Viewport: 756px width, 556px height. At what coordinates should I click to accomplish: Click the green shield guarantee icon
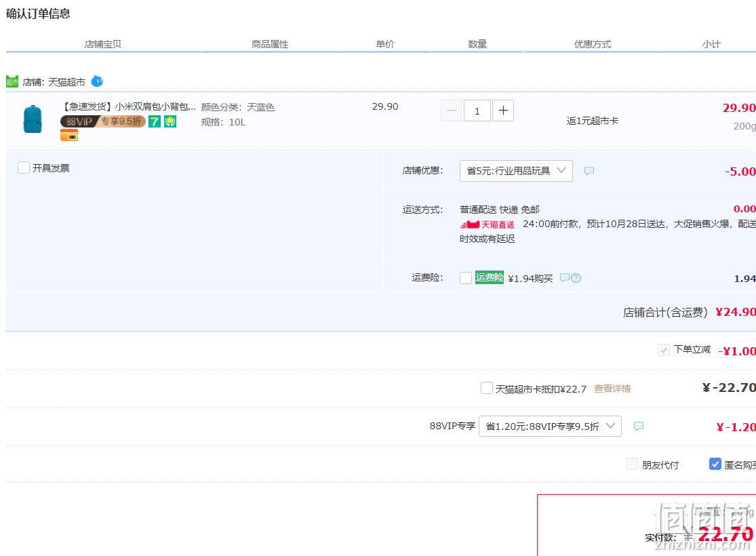click(170, 121)
